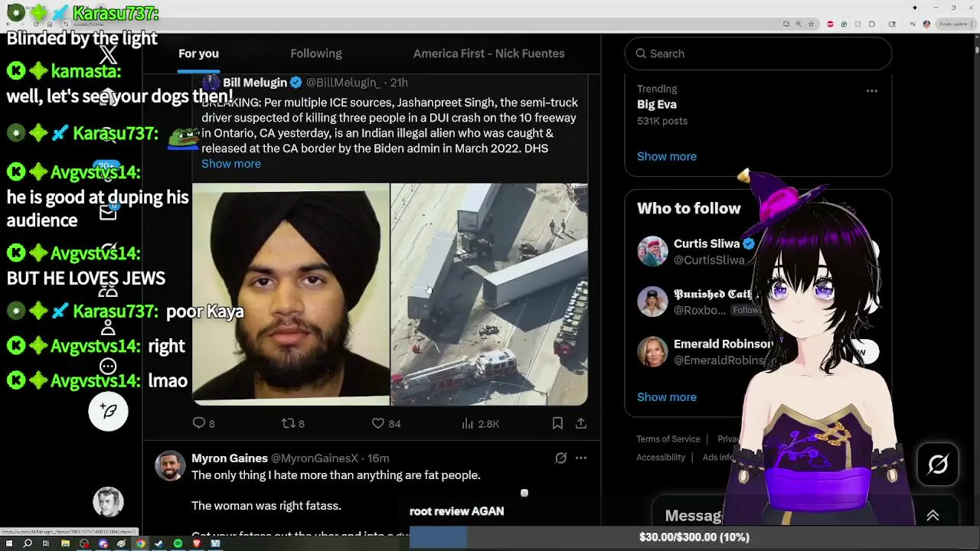980x551 pixels.
Task: Click Grok explain icon on Myron Gaines post
Action: coord(560,458)
